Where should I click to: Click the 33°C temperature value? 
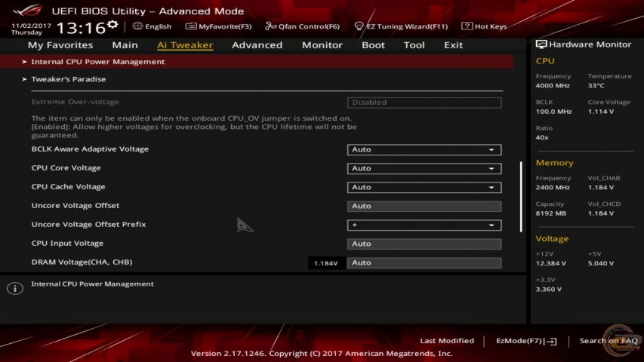click(x=596, y=85)
